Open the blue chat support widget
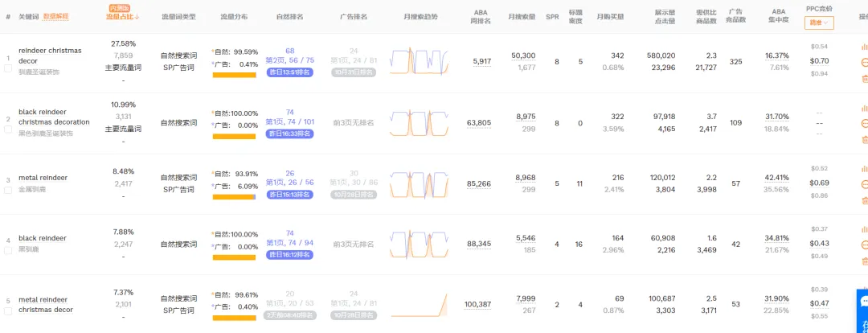This screenshot has width=868, height=333. (x=861, y=310)
